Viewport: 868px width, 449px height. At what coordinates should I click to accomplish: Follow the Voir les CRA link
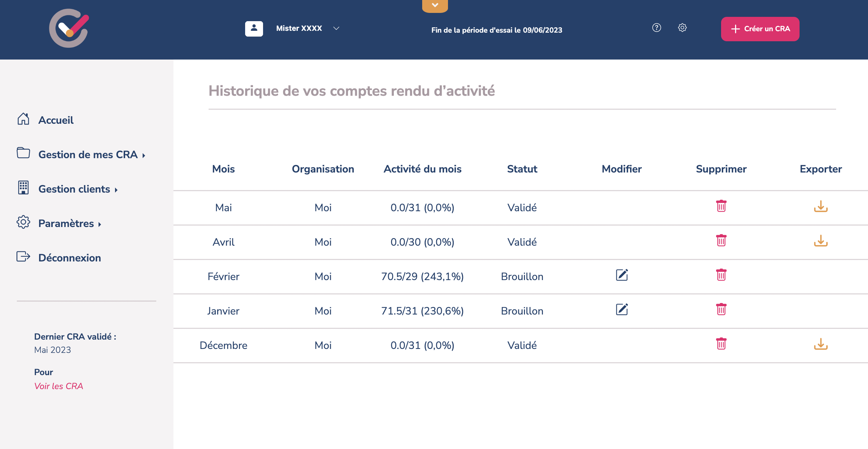(59, 386)
